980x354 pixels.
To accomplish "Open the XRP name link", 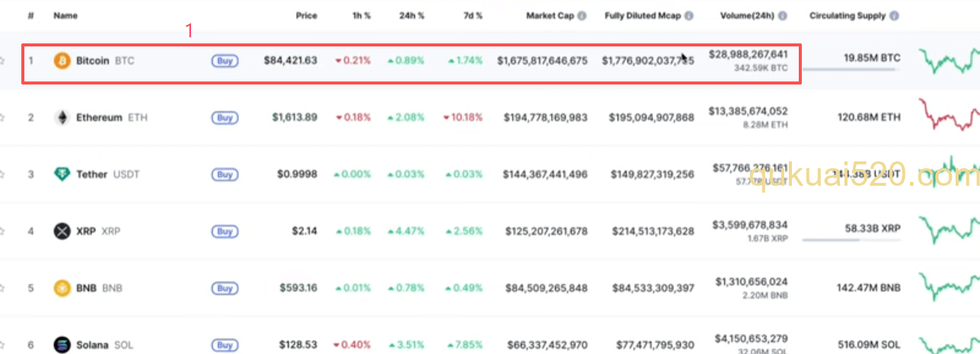I will pos(98,231).
